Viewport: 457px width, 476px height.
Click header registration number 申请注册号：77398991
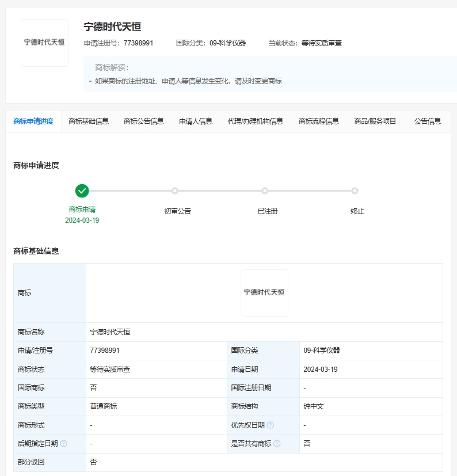(x=119, y=43)
